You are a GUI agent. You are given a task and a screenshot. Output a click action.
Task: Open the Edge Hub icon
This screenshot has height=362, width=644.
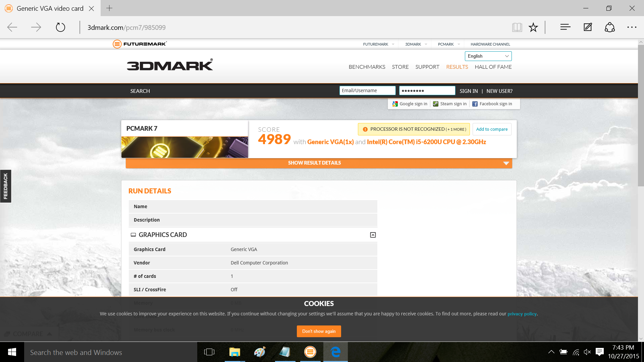(565, 27)
